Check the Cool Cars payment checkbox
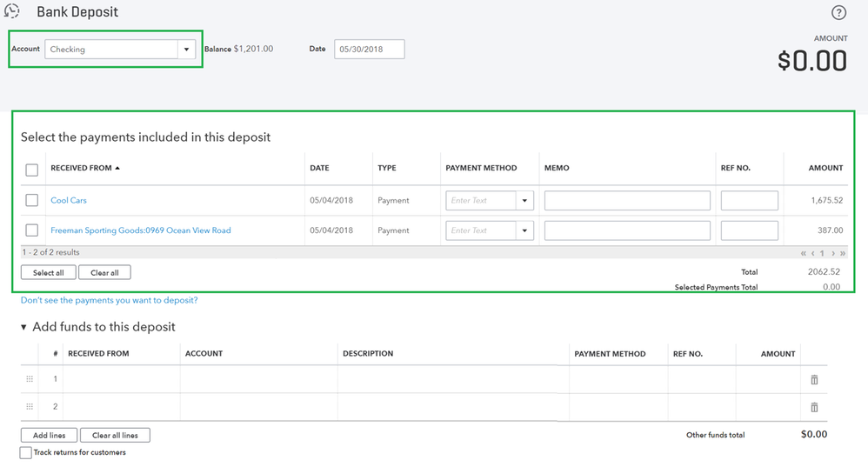 [32, 200]
